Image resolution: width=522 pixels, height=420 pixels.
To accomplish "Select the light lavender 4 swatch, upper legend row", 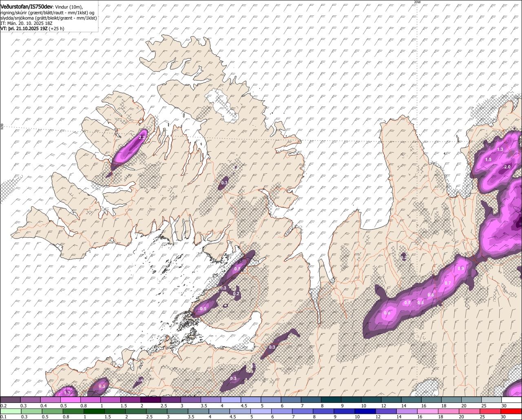I will pos(231,400).
